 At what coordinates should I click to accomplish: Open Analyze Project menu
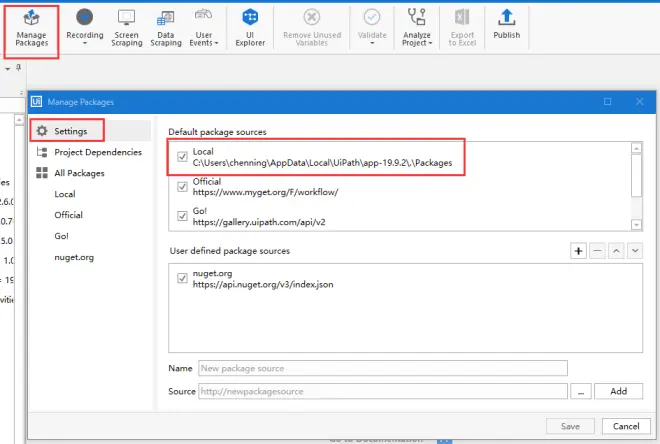tap(417, 28)
